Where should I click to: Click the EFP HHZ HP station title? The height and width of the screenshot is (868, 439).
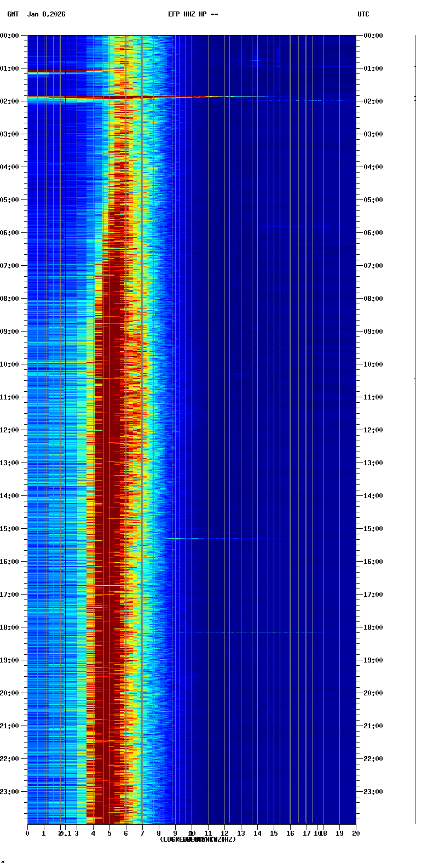(x=193, y=14)
